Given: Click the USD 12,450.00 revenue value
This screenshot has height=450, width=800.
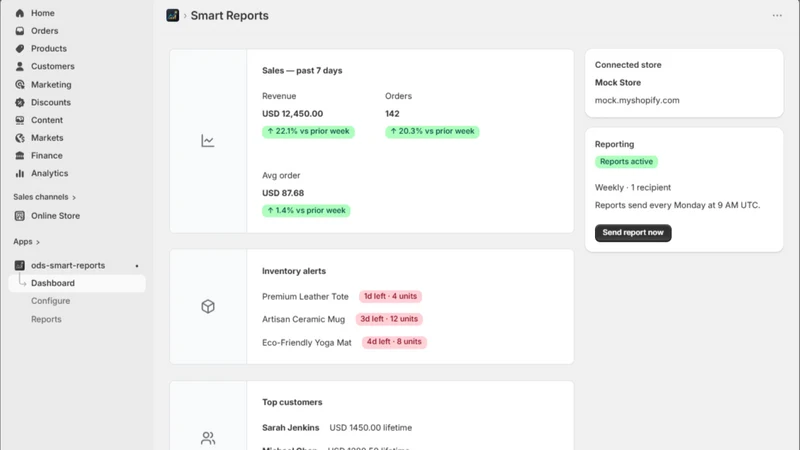Looking at the screenshot, I should pyautogui.click(x=292, y=114).
